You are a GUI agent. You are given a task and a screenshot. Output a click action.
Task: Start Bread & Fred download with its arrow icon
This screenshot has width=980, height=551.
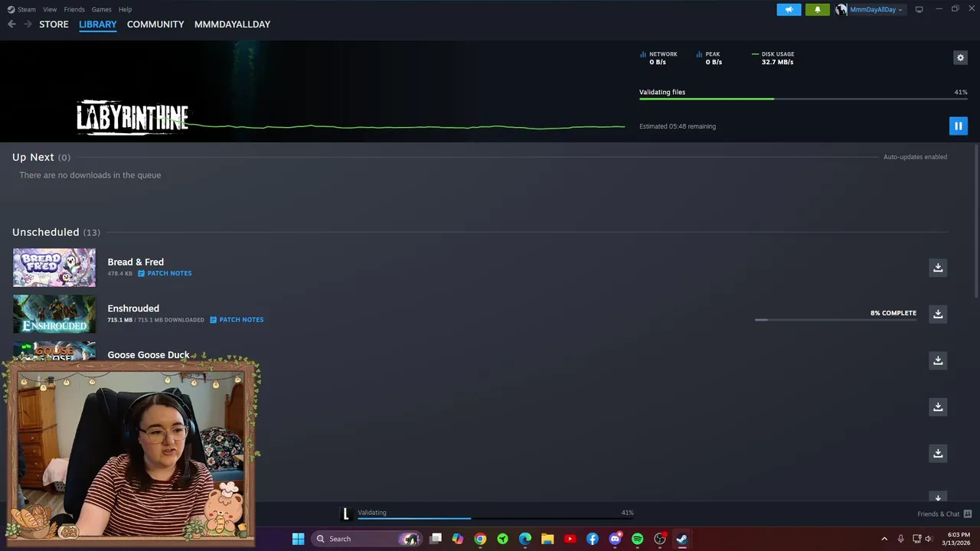(x=938, y=267)
